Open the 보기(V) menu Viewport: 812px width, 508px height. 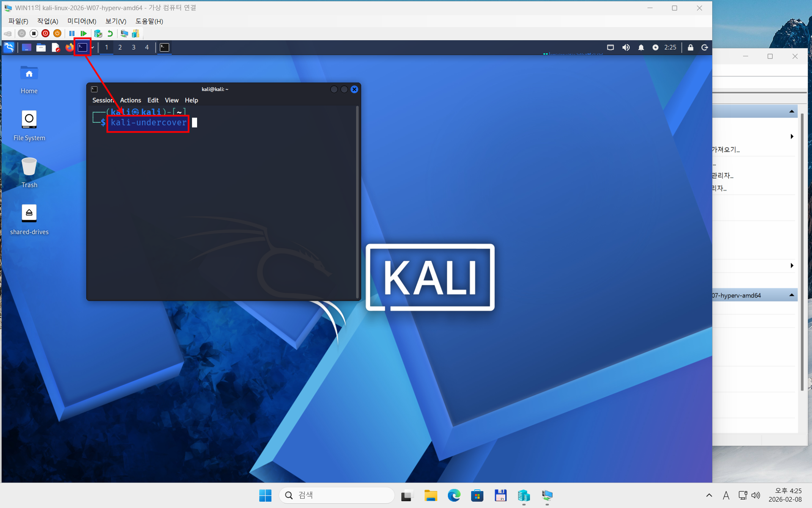tap(116, 21)
